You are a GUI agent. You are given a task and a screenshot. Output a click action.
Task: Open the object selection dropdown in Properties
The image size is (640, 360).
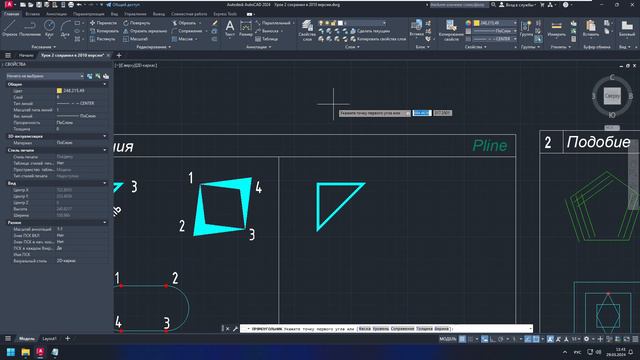tap(45, 76)
